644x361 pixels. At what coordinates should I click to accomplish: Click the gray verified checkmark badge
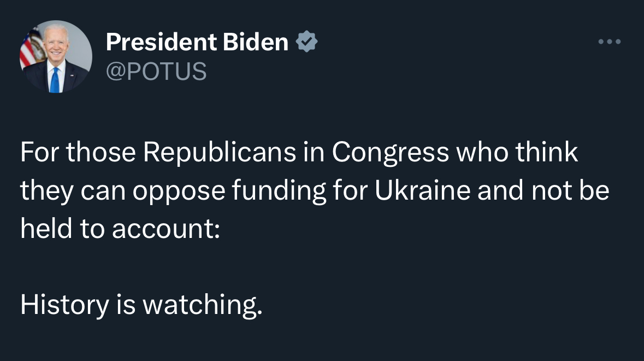(306, 42)
